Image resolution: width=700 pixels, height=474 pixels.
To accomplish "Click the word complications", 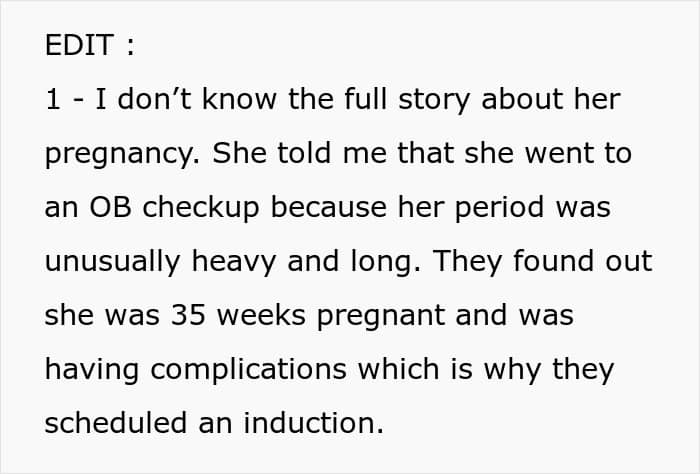I will tap(249, 371).
